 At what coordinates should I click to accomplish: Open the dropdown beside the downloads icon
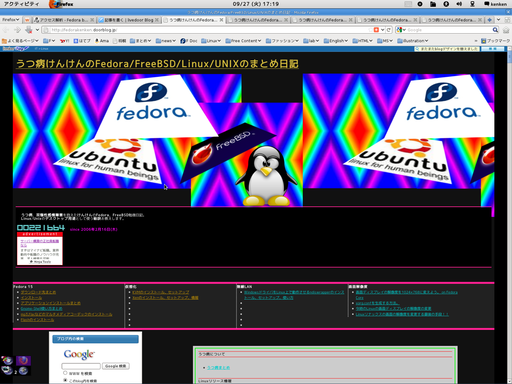pyautogui.click(x=37, y=30)
